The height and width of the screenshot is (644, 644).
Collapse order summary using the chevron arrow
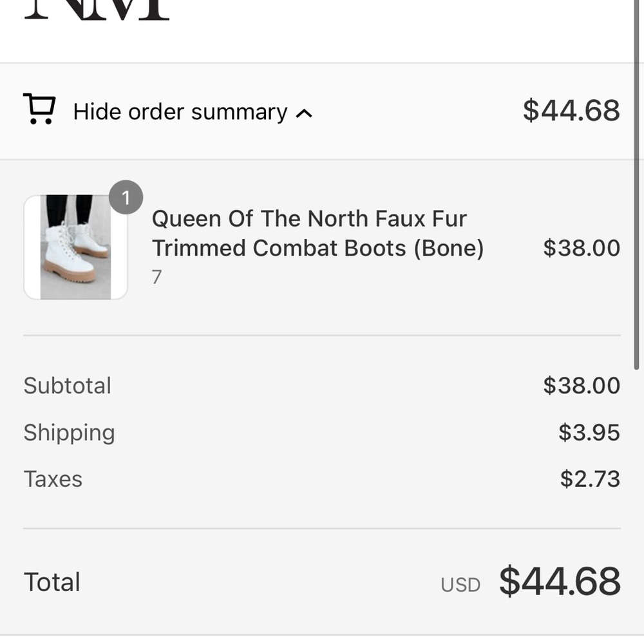coord(304,113)
